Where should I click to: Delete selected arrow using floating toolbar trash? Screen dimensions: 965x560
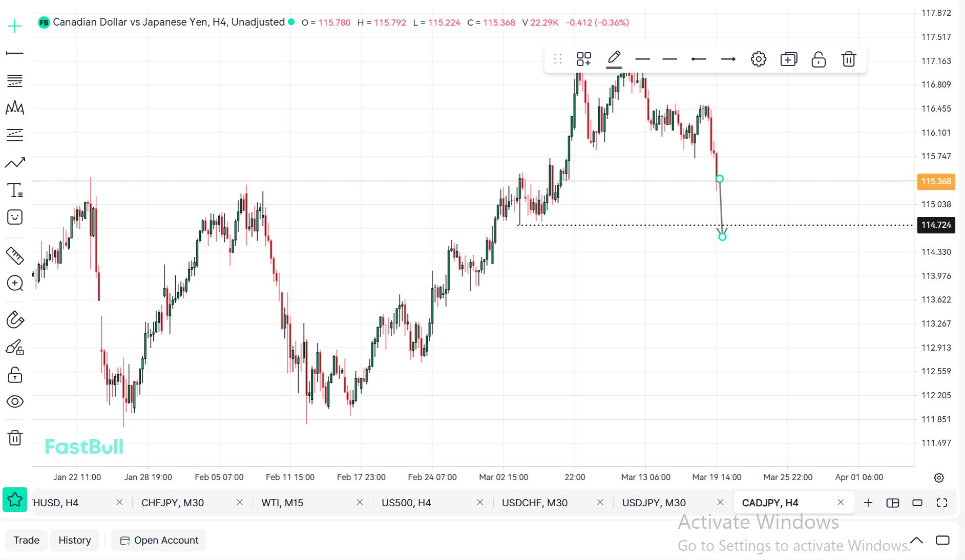[848, 59]
